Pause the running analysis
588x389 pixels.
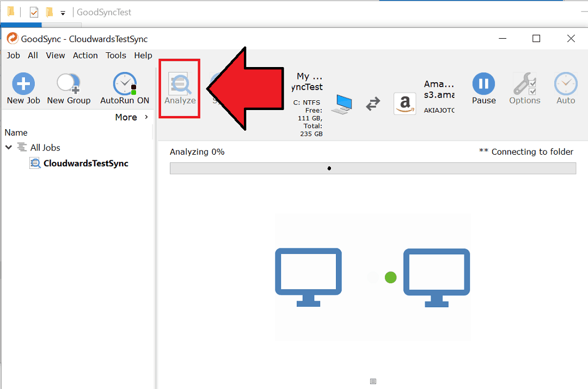pyautogui.click(x=483, y=84)
